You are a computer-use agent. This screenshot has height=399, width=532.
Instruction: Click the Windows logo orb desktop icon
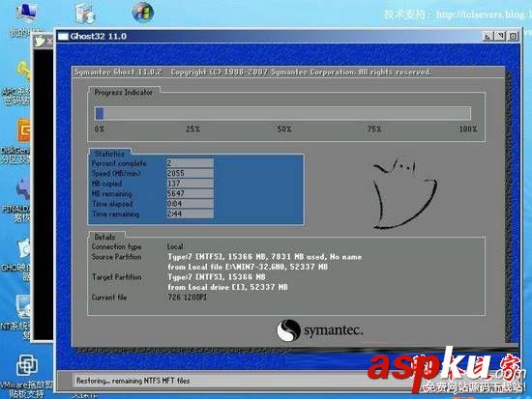(x=143, y=13)
